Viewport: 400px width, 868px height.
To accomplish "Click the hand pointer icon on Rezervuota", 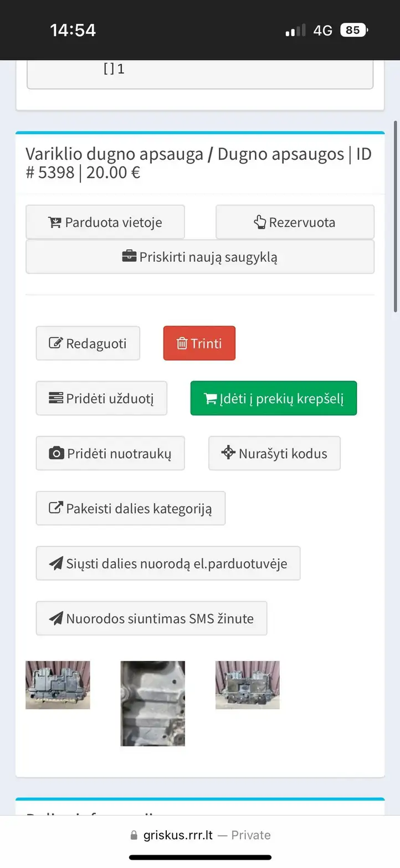I will point(260,222).
